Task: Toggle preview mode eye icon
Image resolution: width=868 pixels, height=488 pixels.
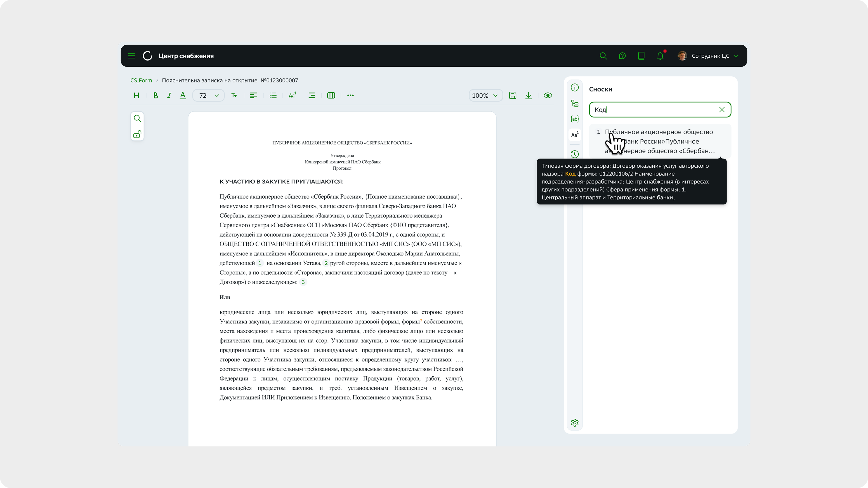Action: [x=548, y=95]
